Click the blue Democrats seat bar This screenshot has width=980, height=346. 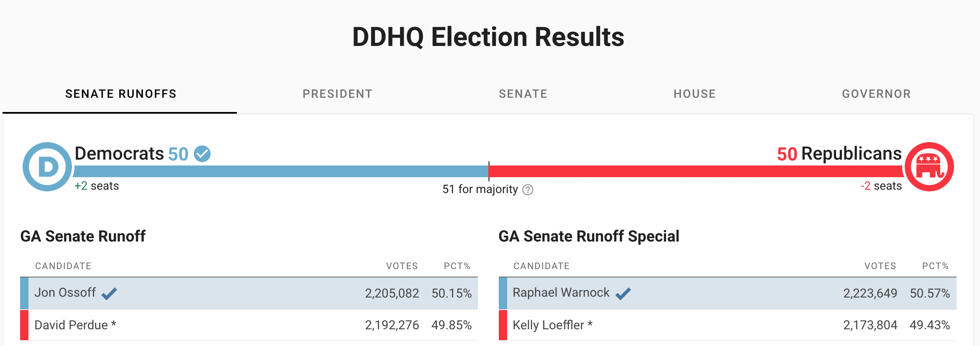tap(281, 171)
